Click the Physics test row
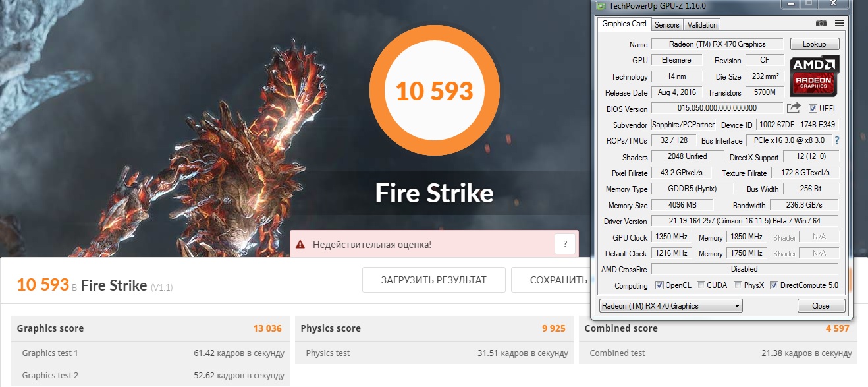 pyautogui.click(x=435, y=353)
